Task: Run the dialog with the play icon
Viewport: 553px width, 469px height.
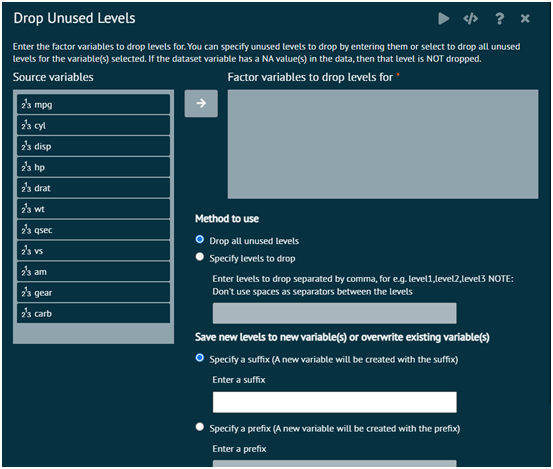Action: (443, 18)
